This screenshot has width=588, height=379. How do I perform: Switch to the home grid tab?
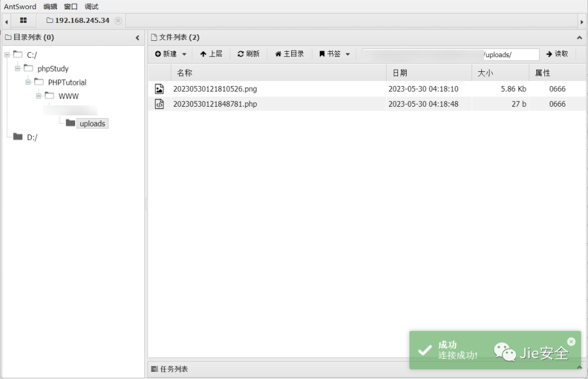pos(23,20)
